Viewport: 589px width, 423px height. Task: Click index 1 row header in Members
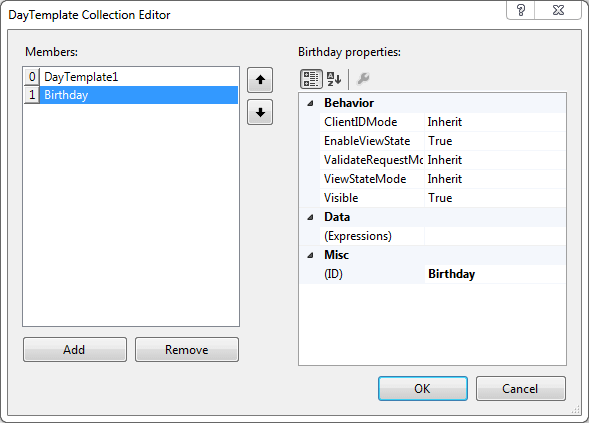tap(32, 95)
